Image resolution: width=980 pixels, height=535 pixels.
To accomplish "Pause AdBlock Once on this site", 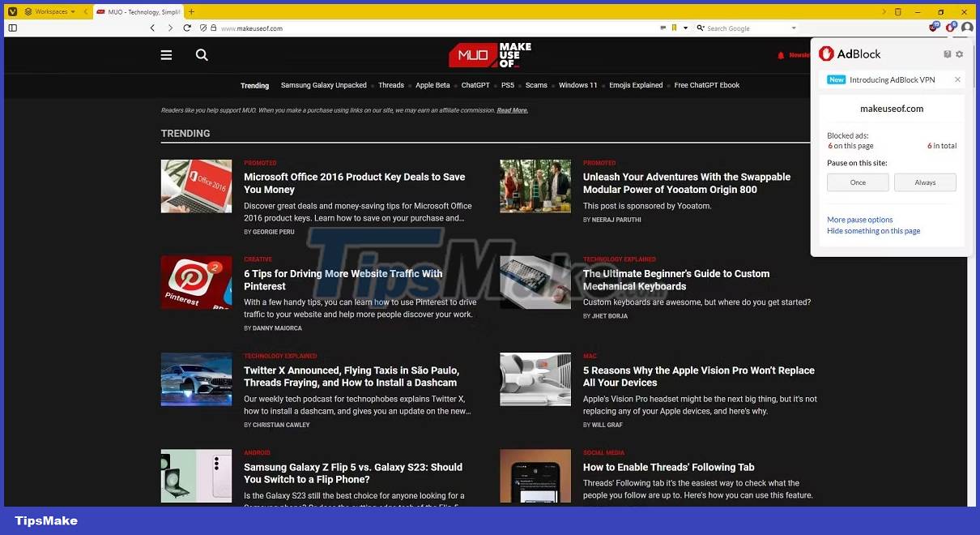I will point(858,182).
